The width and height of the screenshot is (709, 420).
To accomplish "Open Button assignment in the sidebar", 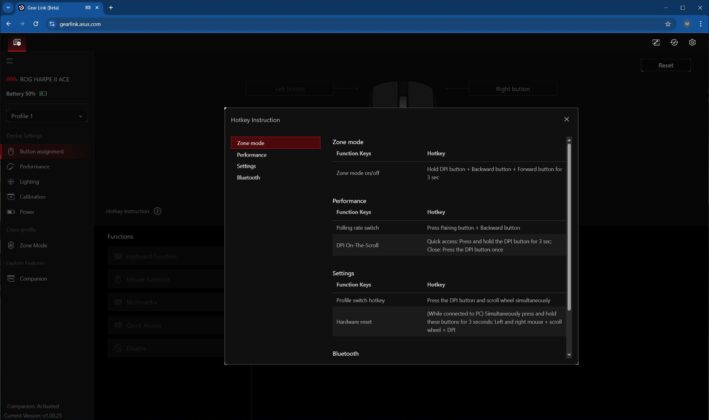I will coord(45,151).
